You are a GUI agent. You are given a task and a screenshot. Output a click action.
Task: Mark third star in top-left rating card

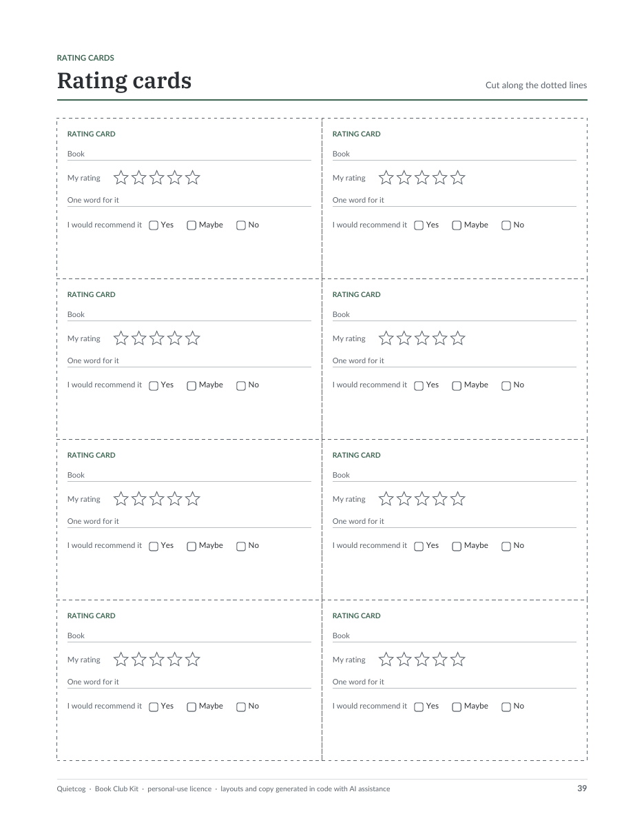[x=157, y=178]
